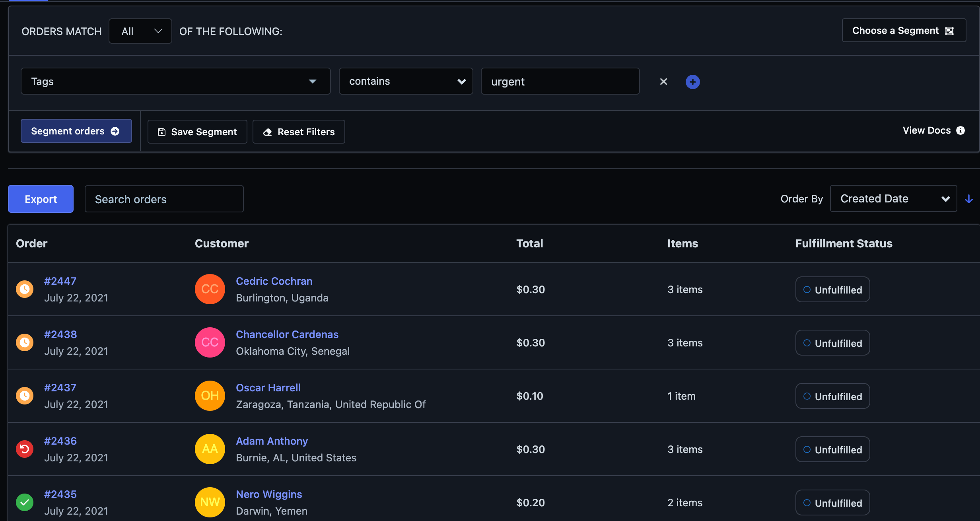The height and width of the screenshot is (521, 980).
Task: Click the red refund icon on order #2436
Action: coord(25,449)
